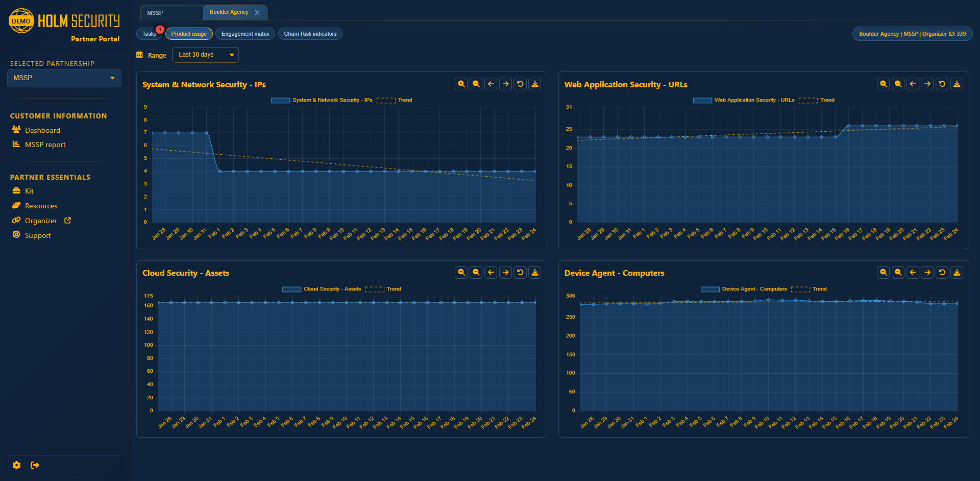Hide Device Agent - Computers legend series
The height and width of the screenshot is (481, 980).
tap(754, 289)
